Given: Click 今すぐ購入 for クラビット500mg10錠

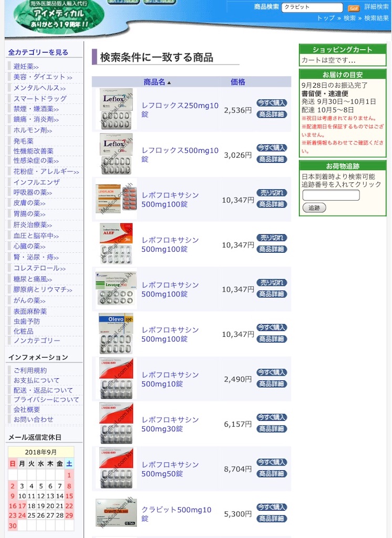Looking at the screenshot, I should coord(272,508).
